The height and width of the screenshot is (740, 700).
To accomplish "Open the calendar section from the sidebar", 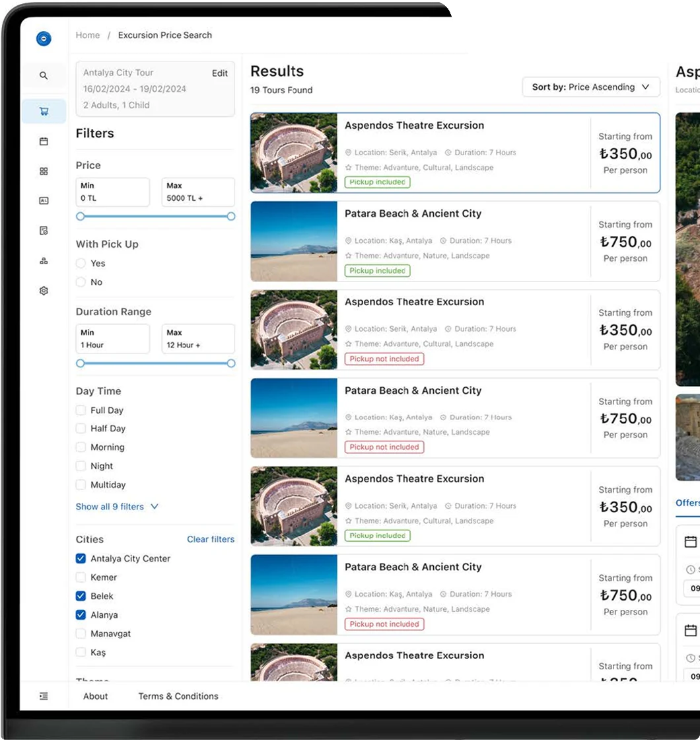I will tap(44, 141).
